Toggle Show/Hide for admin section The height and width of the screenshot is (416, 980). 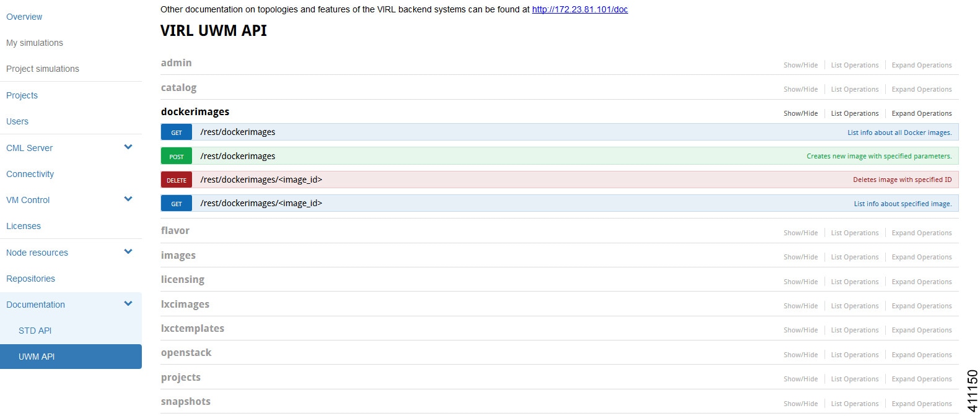800,65
